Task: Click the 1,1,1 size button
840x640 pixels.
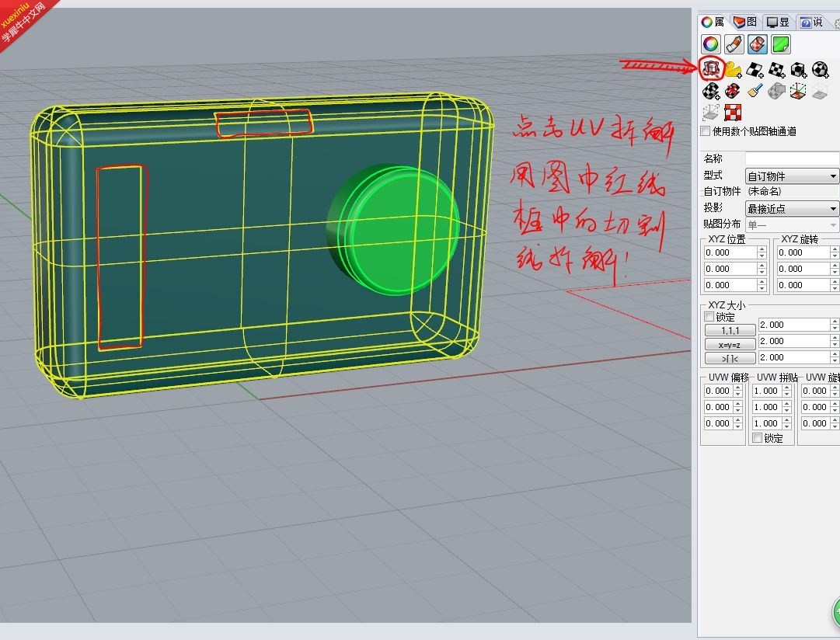Action: 730,330
